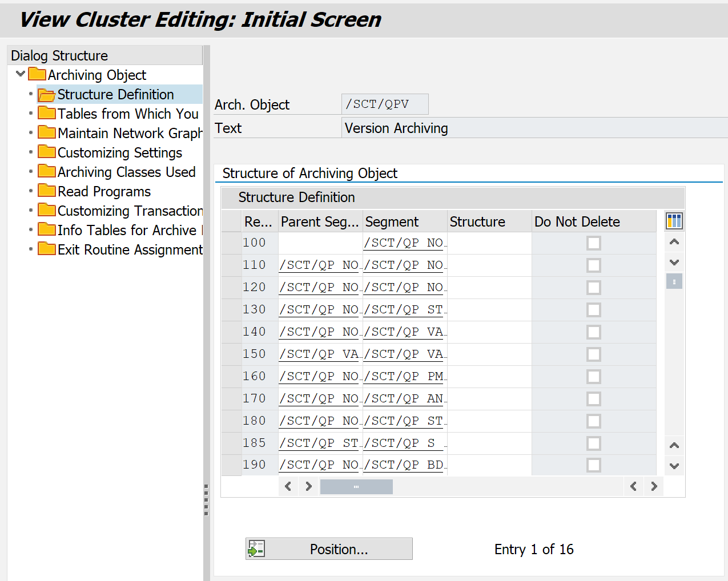Viewport: 728px width, 581px height.
Task: Open the Read Programs folder
Action: (x=104, y=192)
